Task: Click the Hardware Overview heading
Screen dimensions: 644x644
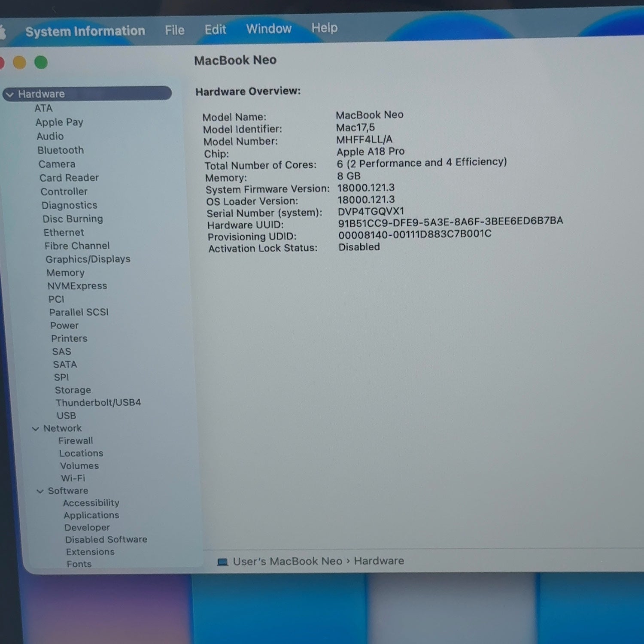Action: pyautogui.click(x=248, y=91)
